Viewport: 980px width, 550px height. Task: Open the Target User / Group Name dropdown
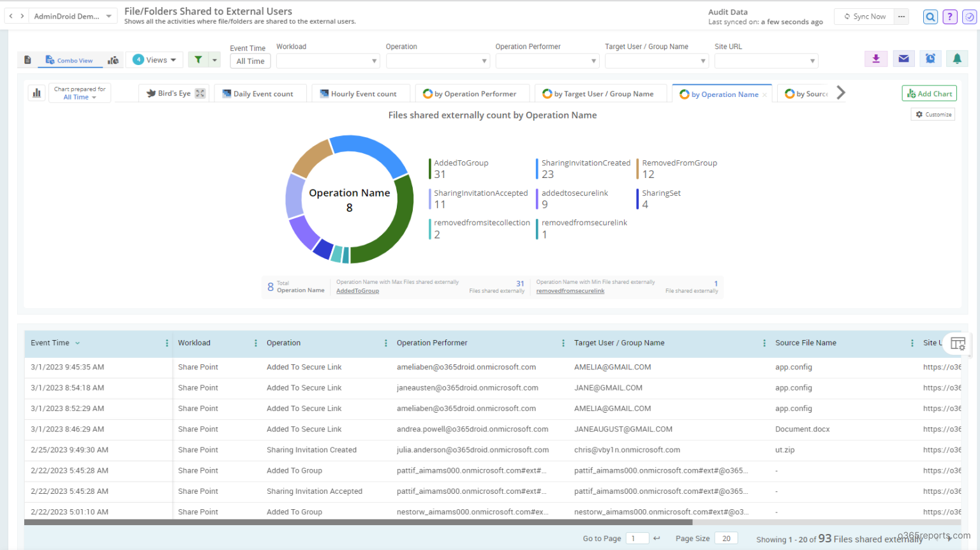[x=657, y=61]
